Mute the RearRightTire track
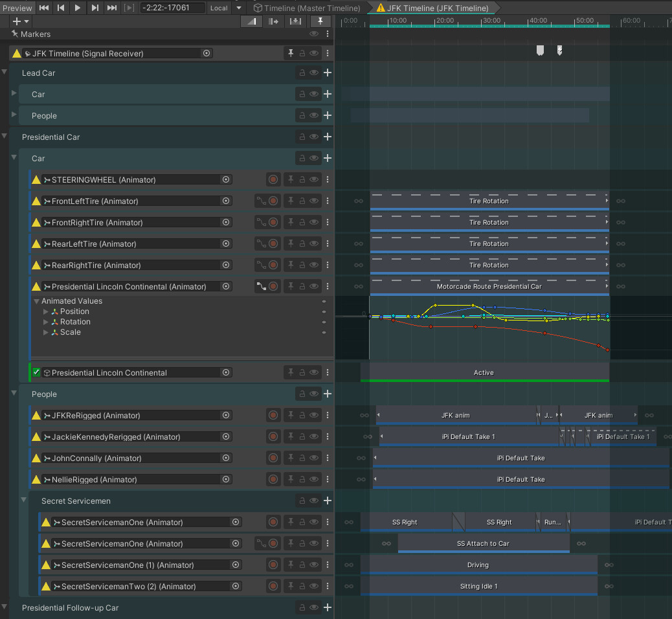 click(x=314, y=265)
